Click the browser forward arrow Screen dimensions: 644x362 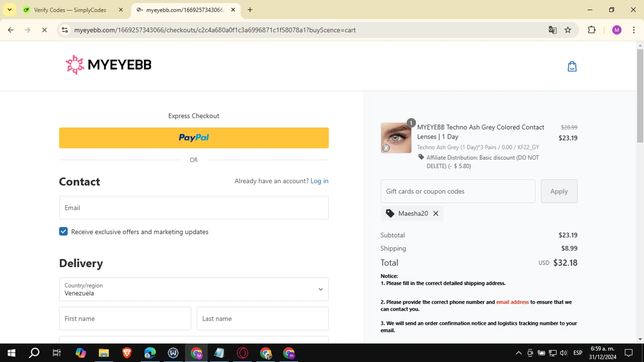(27, 30)
